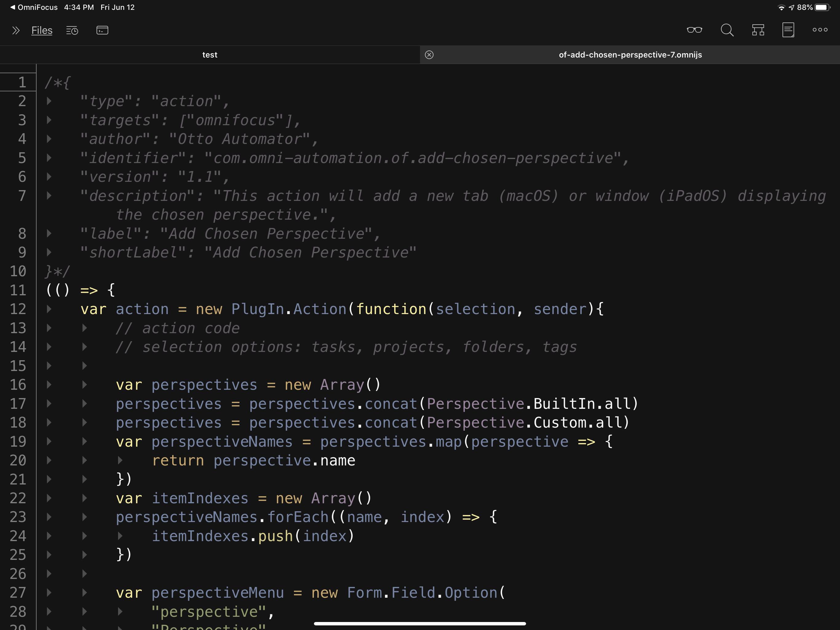Click the selection options comment line

[x=346, y=347]
